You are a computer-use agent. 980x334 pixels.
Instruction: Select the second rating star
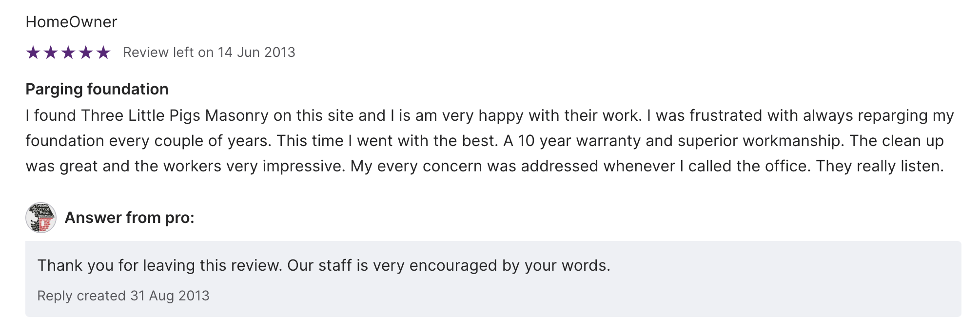tap(51, 53)
